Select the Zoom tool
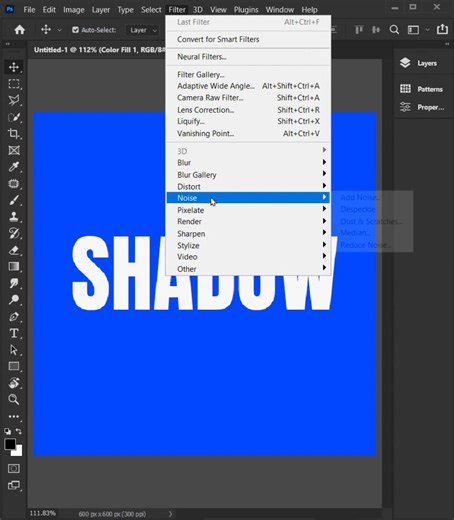454x520 pixels. pos(14,399)
